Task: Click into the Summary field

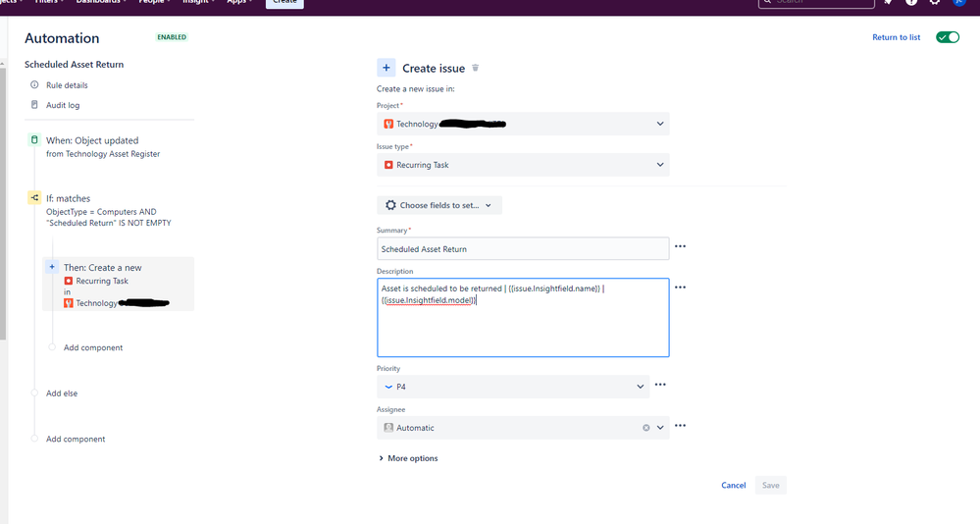Action: [x=523, y=249]
